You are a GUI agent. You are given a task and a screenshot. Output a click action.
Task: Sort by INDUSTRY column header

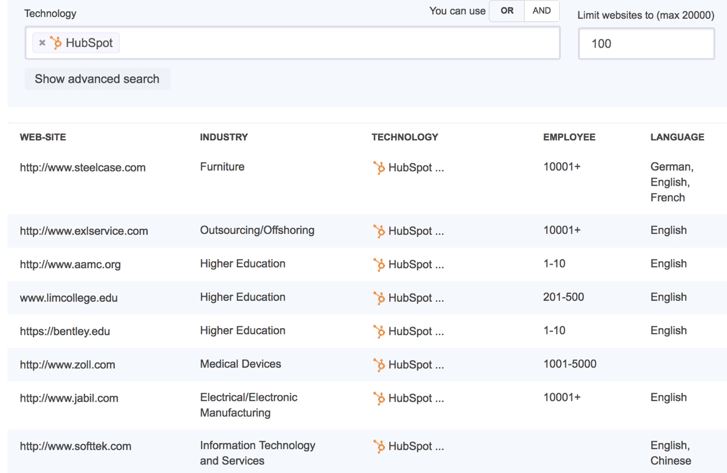(224, 137)
